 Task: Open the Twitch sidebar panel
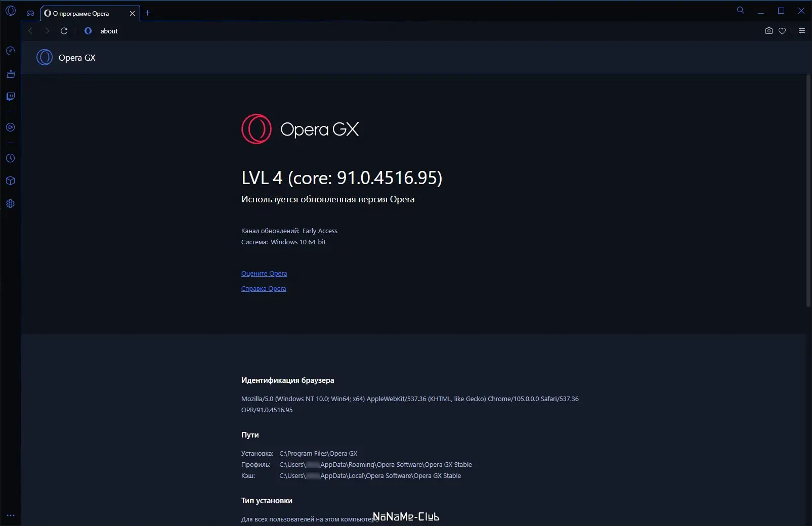coord(11,97)
